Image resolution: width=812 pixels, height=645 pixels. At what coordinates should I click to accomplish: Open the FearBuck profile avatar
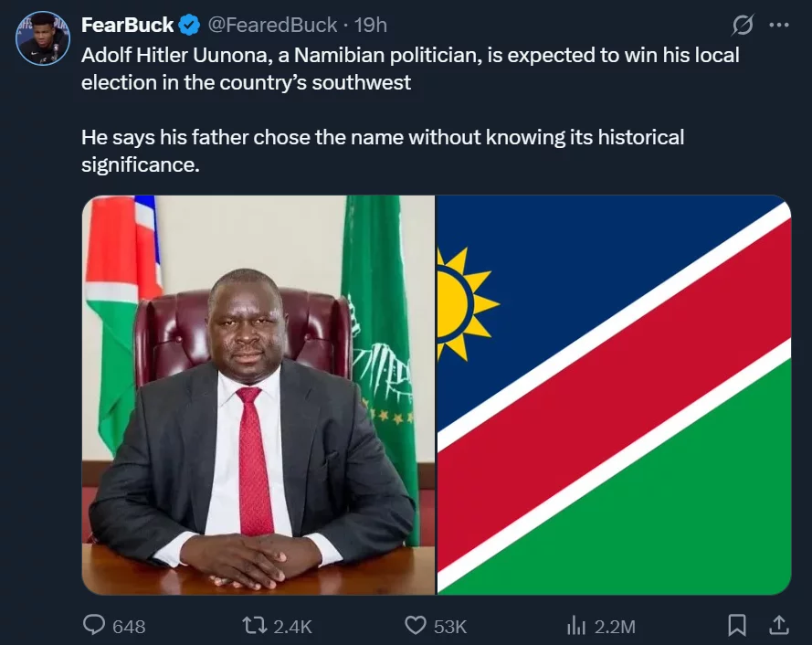(43, 38)
